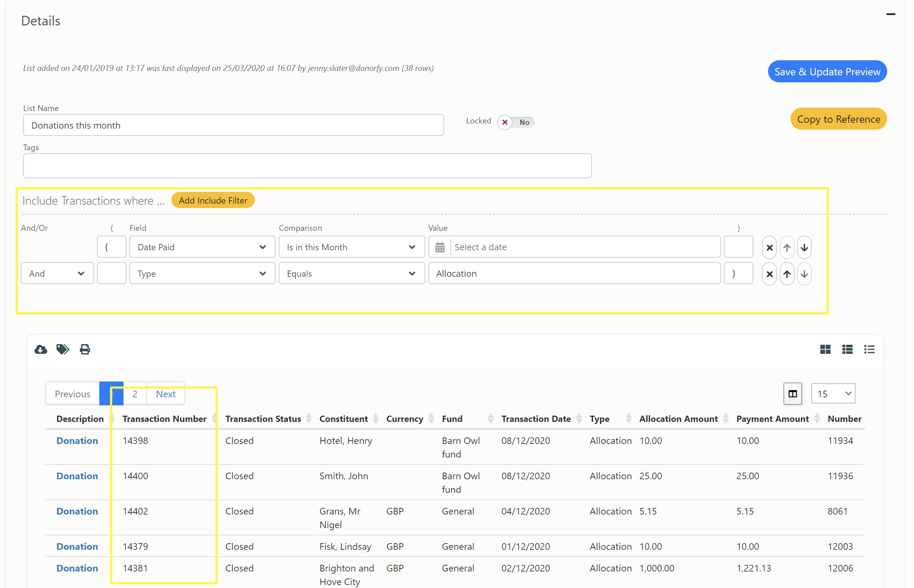
Task: Sort by Fund column
Action: [491, 419]
